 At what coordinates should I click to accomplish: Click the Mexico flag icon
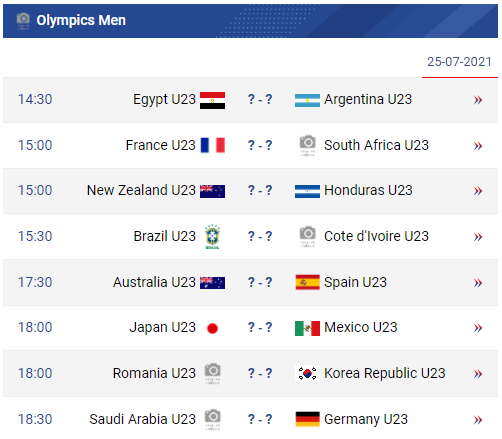tap(307, 328)
